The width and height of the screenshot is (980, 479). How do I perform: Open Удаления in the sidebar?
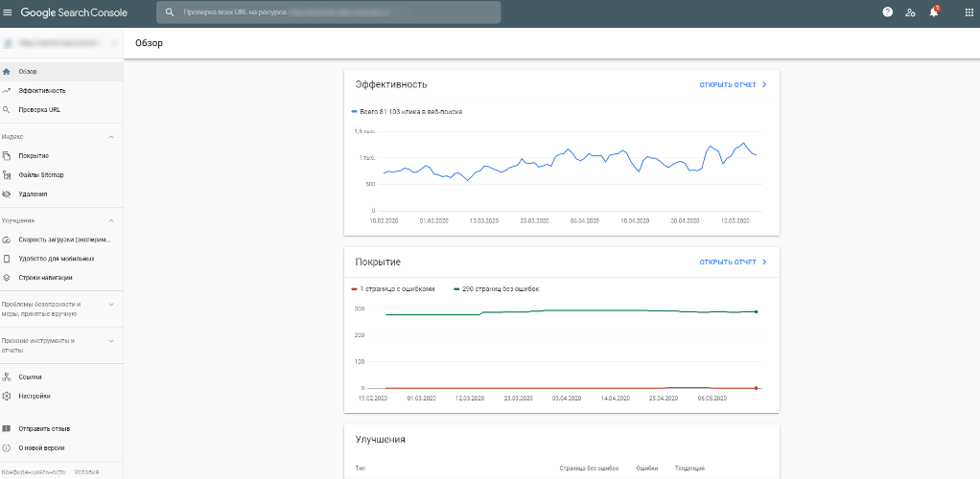[61, 194]
